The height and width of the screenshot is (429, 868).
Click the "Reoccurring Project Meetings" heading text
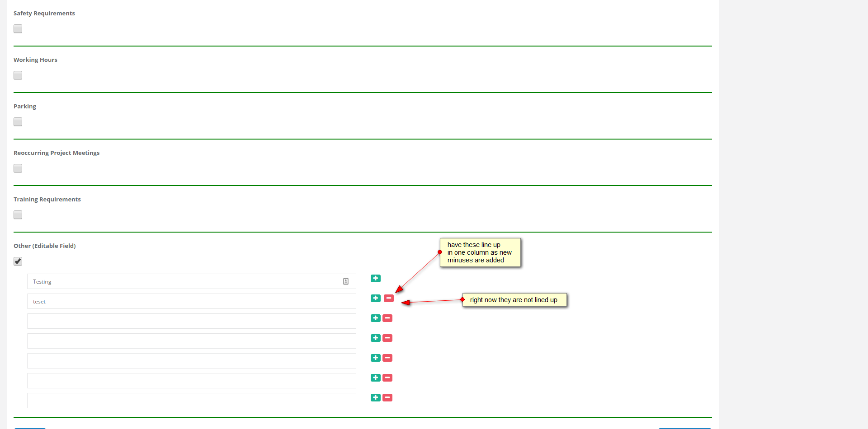pos(57,153)
